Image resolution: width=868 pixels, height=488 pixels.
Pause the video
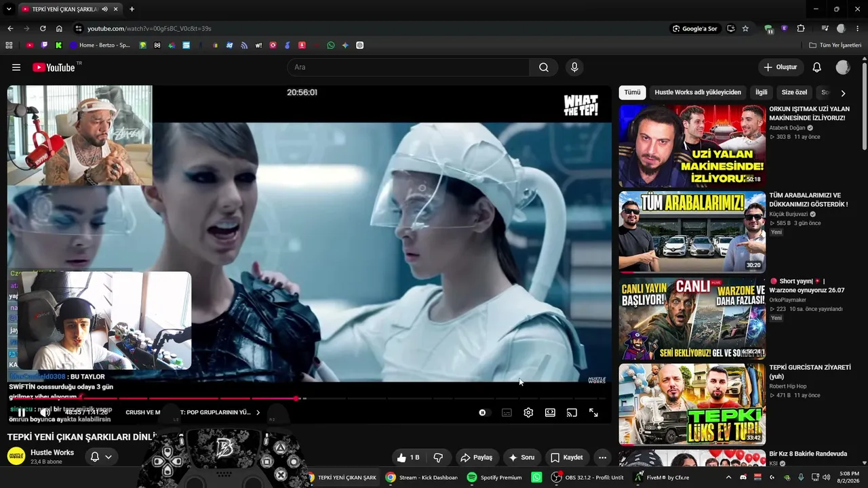pos(22,412)
